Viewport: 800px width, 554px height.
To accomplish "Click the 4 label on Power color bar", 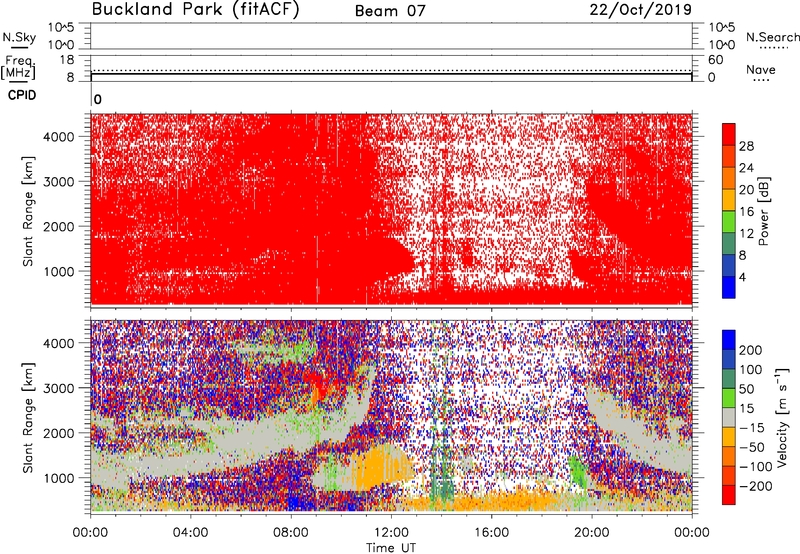I will (x=742, y=277).
